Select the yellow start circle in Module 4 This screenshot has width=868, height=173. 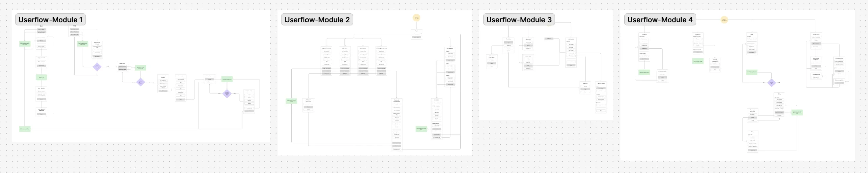click(x=724, y=20)
